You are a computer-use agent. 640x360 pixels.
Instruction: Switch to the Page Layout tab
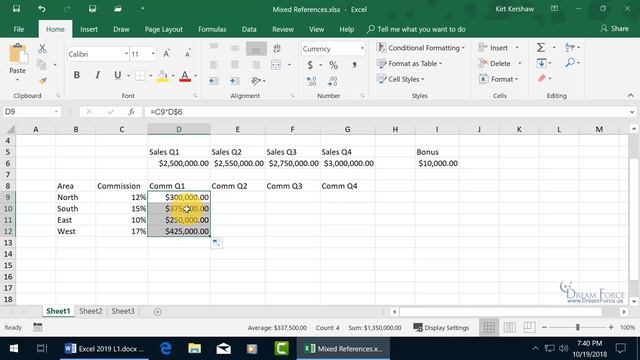click(164, 29)
